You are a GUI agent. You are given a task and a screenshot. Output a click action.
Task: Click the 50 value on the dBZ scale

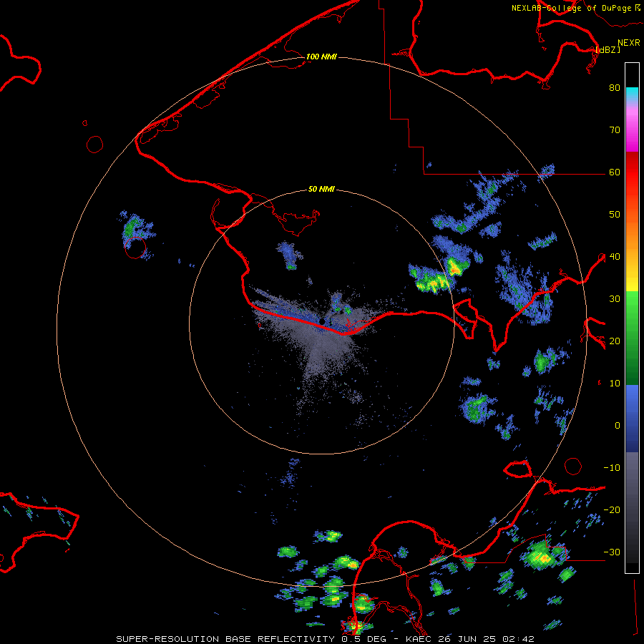click(x=615, y=215)
